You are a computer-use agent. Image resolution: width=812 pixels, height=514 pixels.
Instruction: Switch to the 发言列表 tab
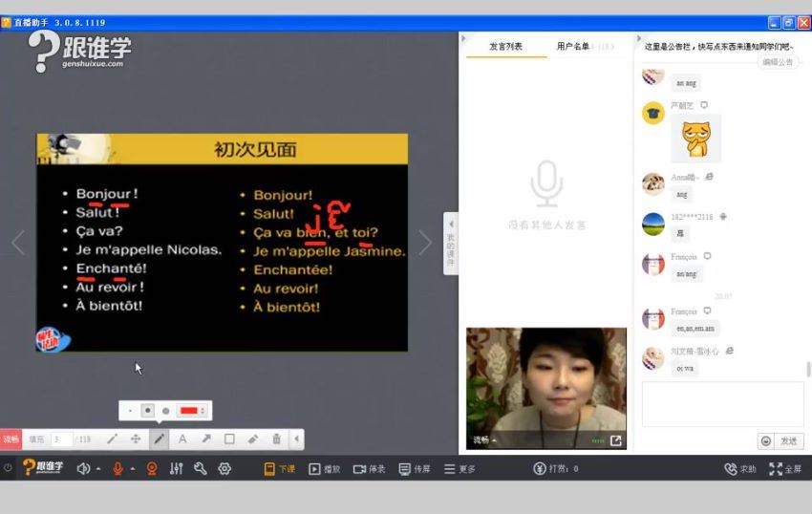[506, 46]
